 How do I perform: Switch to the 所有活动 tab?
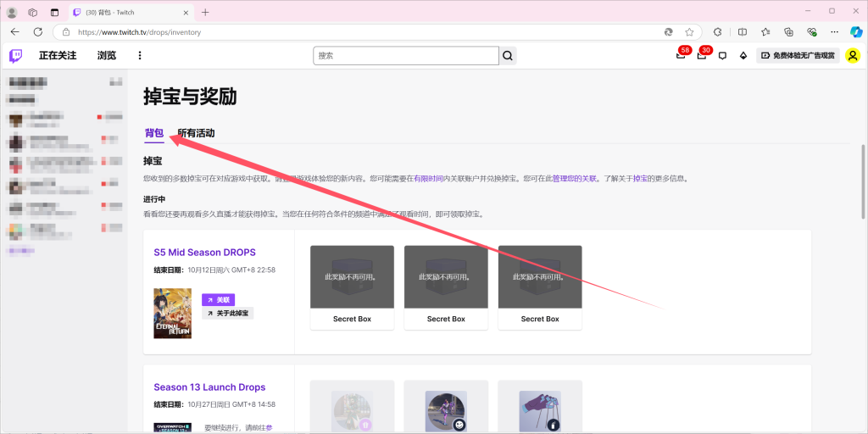point(196,133)
